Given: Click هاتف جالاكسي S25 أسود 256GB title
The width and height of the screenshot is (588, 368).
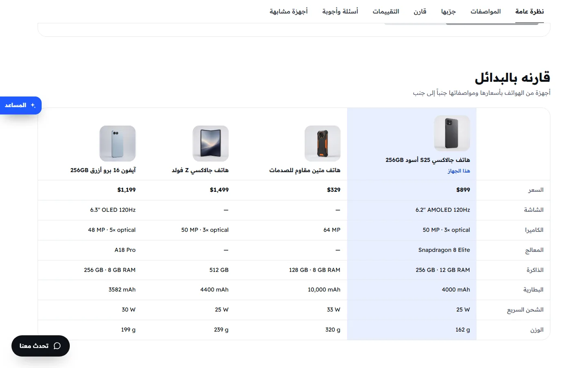Looking at the screenshot, I should 428,160.
